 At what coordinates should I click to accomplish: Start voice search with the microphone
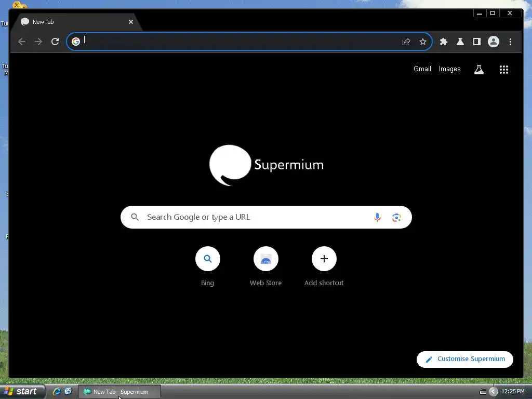coord(377,218)
